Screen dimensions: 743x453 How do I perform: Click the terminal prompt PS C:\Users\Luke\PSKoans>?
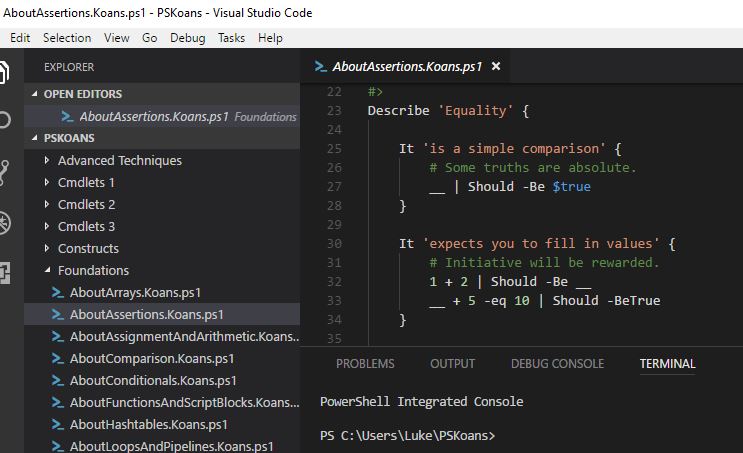click(408, 435)
